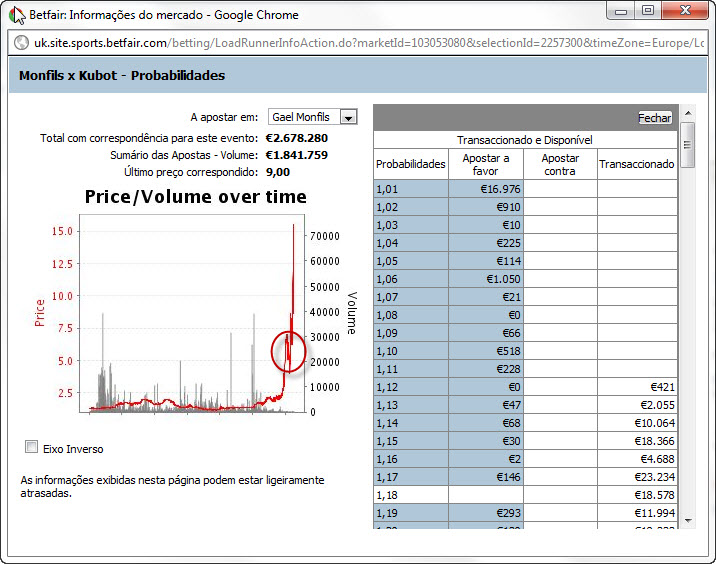Click the Apostar contra column header
716x564 pixels.
pyautogui.click(x=560, y=164)
